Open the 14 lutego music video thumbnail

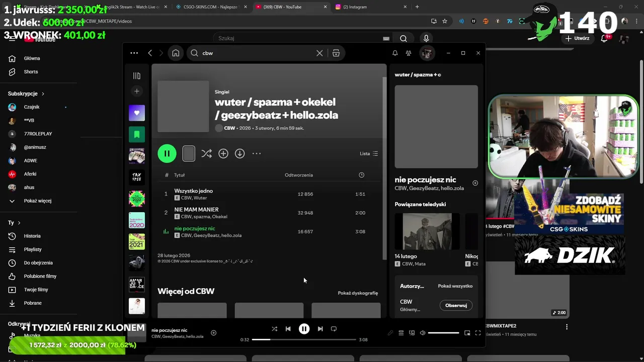click(427, 231)
